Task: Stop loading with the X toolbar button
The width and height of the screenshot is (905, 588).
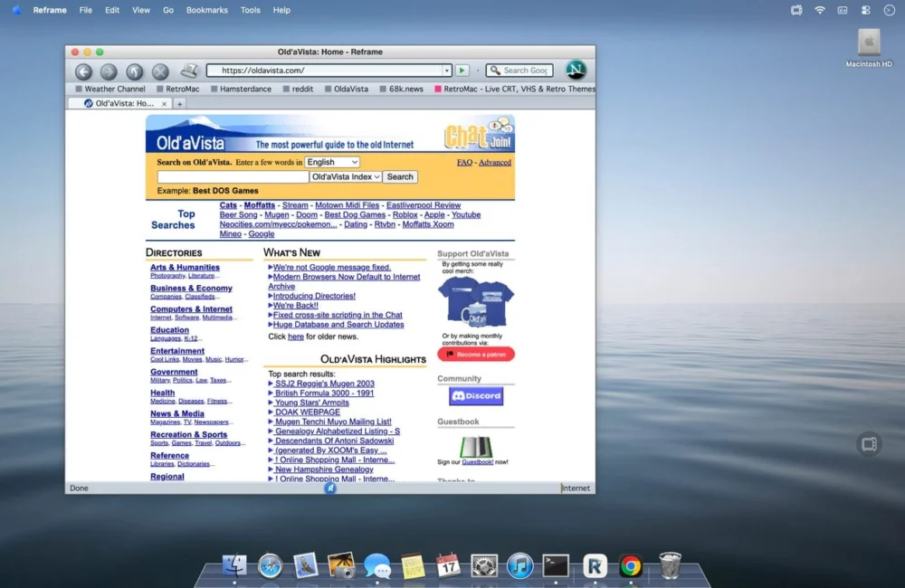Action: [160, 71]
